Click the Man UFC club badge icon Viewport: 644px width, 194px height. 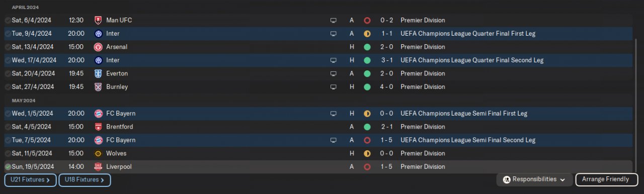pos(98,21)
